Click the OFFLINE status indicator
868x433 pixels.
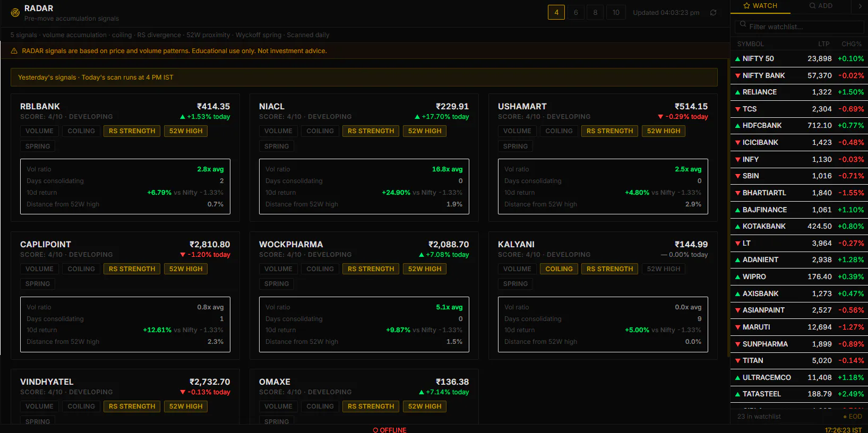(390, 430)
